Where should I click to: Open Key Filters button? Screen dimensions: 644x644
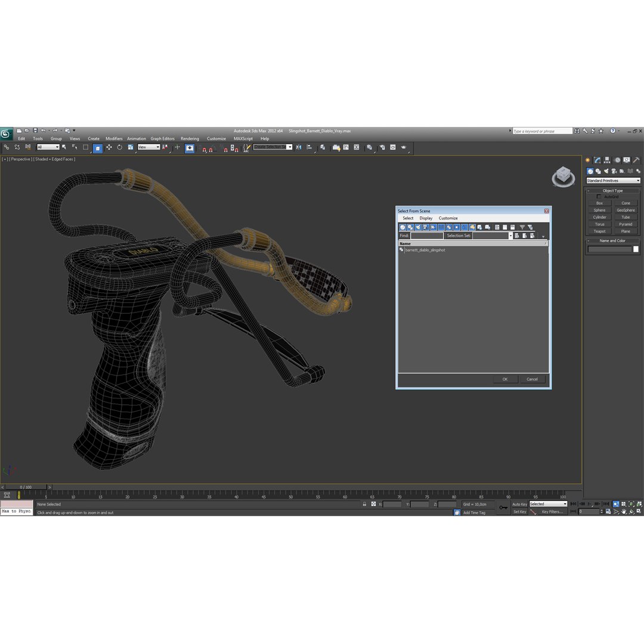552,512
